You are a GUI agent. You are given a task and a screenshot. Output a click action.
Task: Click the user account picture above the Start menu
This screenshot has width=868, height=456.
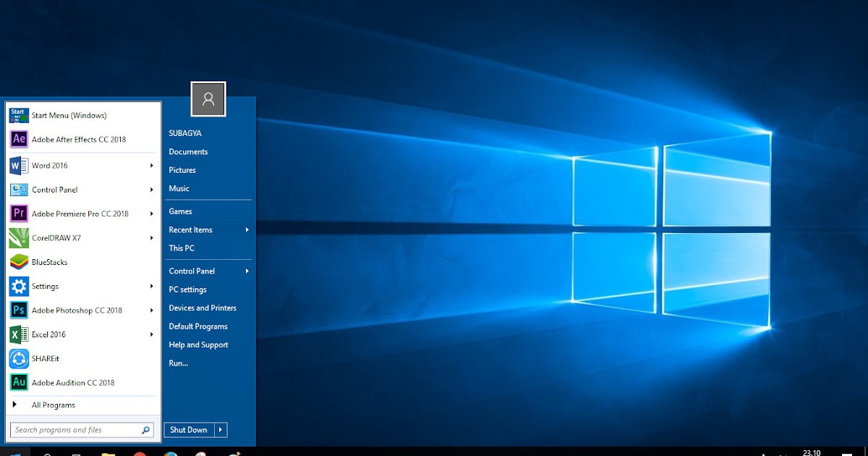point(208,99)
